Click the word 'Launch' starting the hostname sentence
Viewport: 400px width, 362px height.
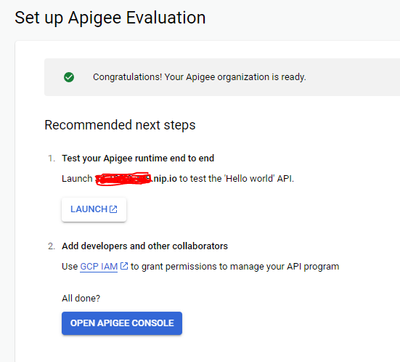[x=77, y=179]
